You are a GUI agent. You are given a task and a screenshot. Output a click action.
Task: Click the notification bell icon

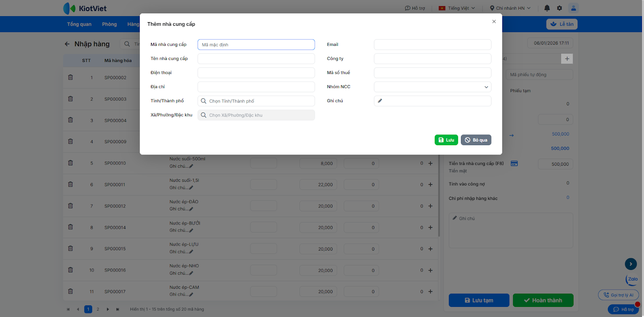[547, 8]
